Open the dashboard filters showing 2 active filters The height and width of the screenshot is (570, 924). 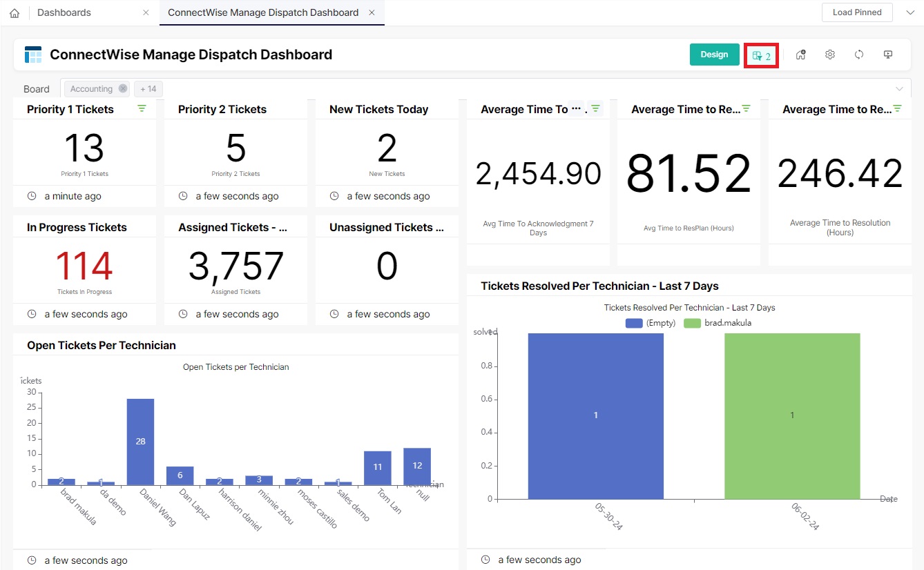(x=761, y=54)
